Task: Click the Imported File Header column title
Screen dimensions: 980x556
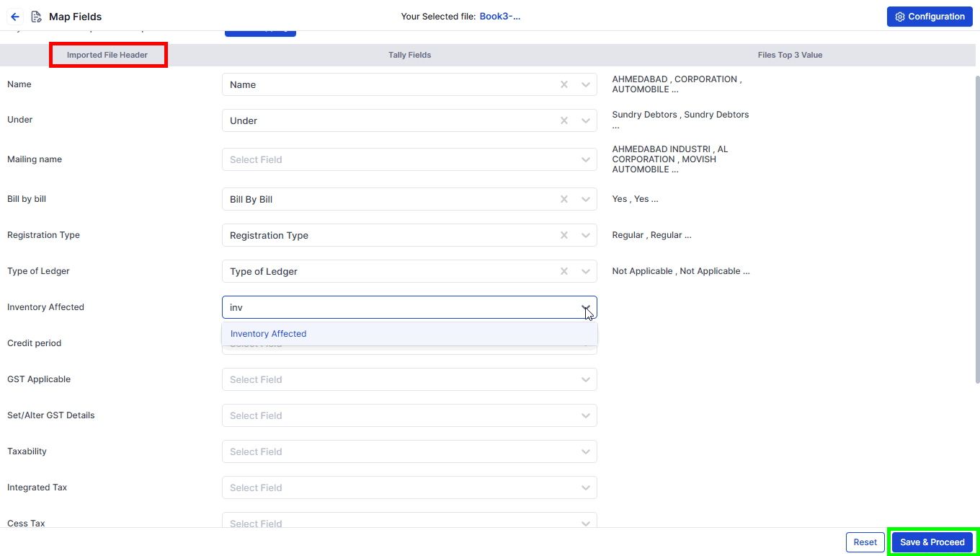Action: (x=107, y=55)
